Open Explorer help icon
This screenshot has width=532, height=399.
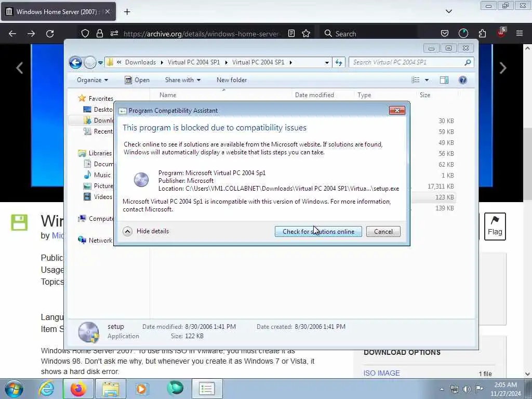[x=463, y=80]
